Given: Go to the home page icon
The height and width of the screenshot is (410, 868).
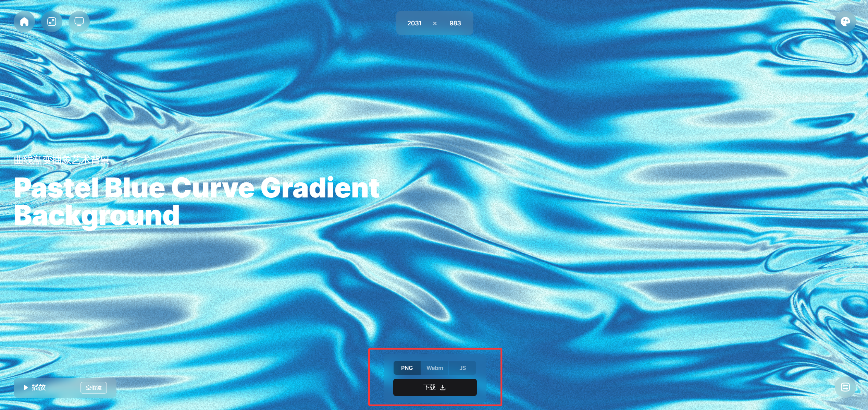Looking at the screenshot, I should [x=24, y=22].
